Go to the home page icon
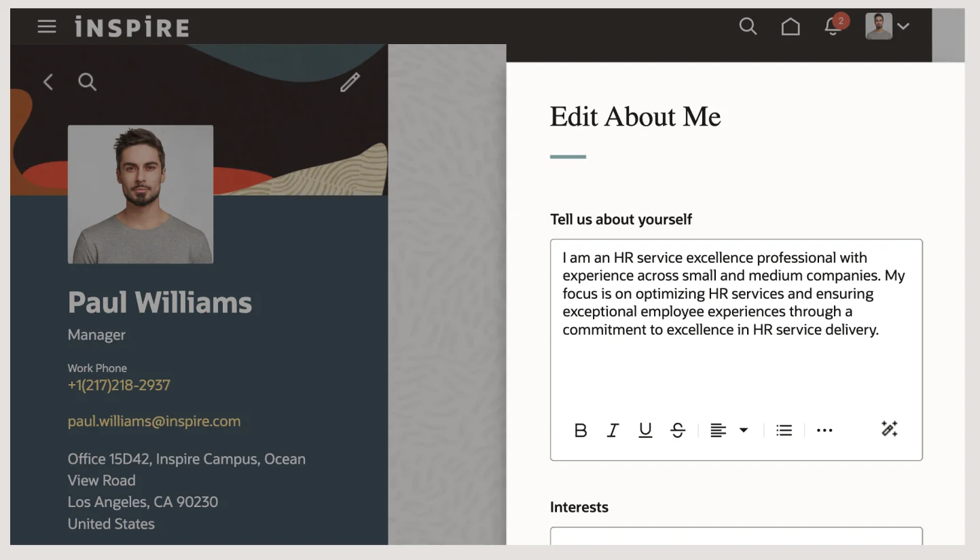The width and height of the screenshot is (980, 560). (791, 26)
